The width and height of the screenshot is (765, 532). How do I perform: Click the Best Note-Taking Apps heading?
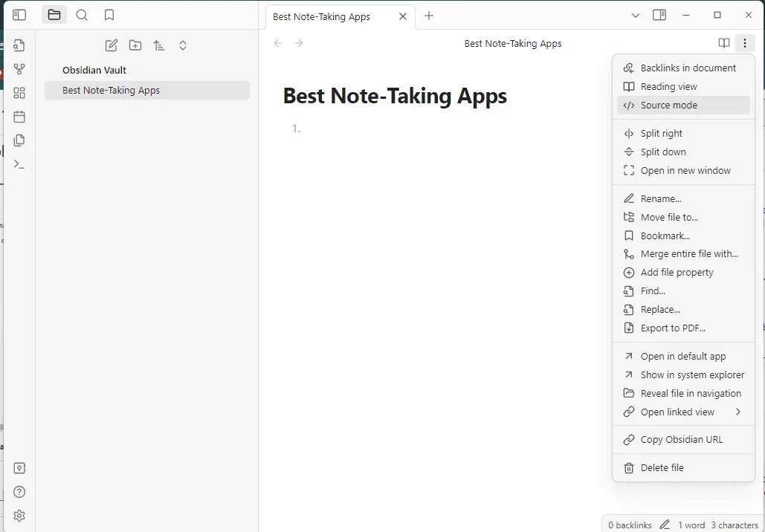click(x=395, y=96)
